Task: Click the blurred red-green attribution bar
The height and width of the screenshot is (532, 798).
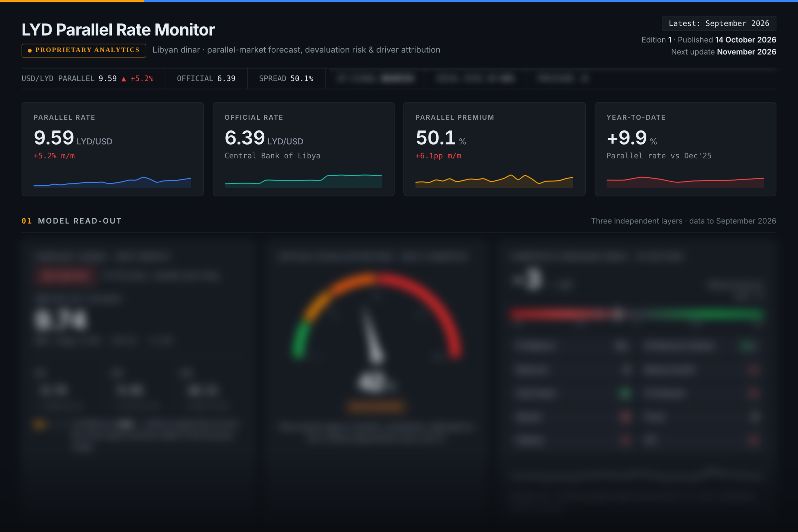Action: [637, 314]
